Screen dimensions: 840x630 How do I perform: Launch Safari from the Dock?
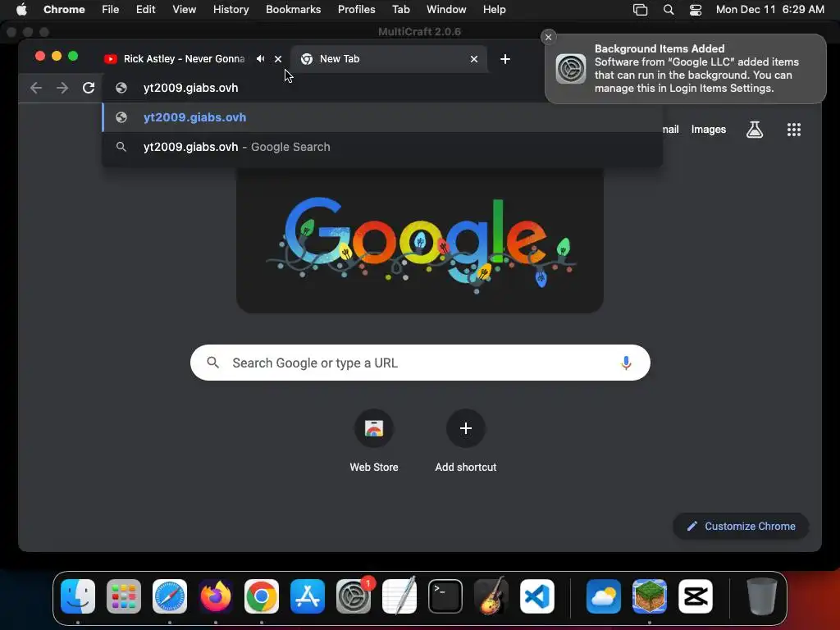[170, 596]
